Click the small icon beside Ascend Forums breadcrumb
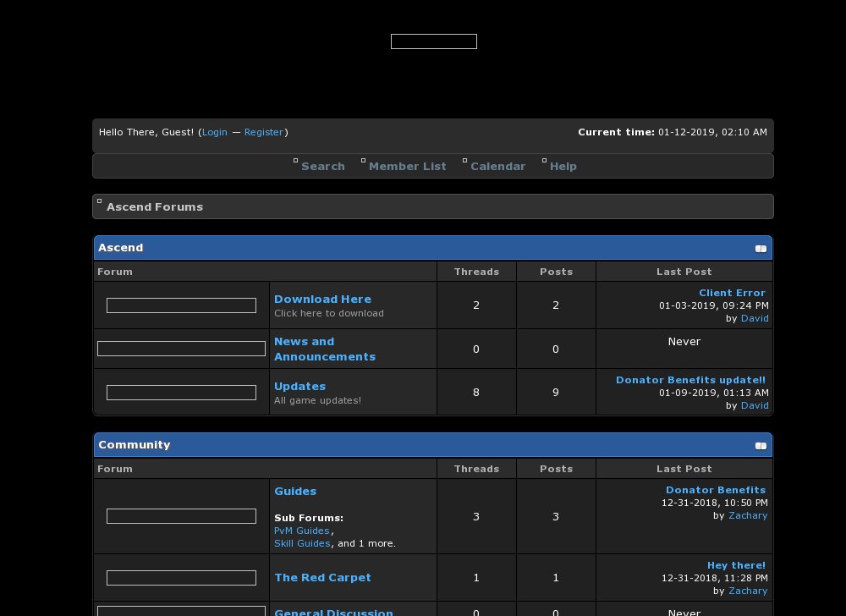This screenshot has height=616, width=846. 100,201
